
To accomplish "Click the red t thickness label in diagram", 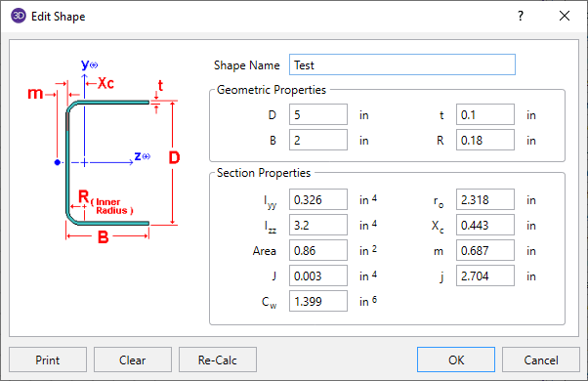I will pos(160,86).
